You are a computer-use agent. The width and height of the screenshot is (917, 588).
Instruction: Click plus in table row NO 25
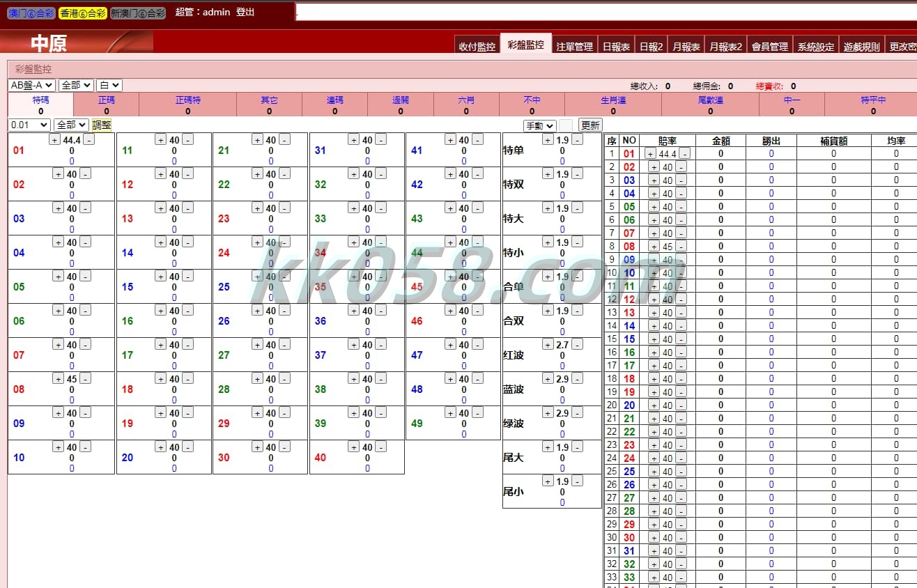(654, 472)
